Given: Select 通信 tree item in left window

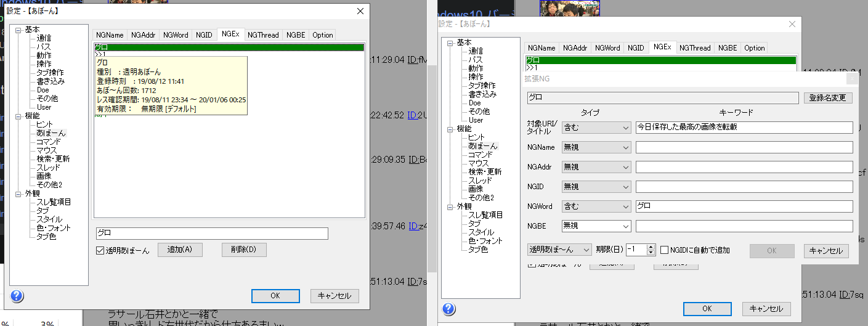Looking at the screenshot, I should pos(44,38).
